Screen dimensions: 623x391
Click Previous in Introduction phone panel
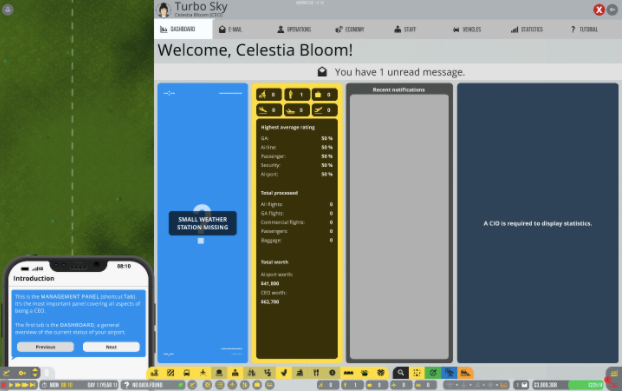pyautogui.click(x=45, y=347)
